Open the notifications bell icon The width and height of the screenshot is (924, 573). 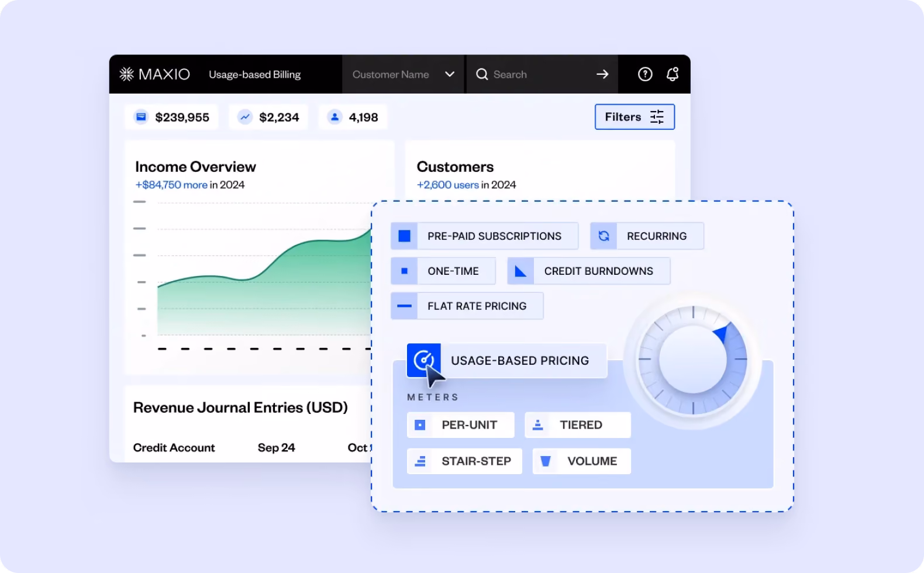coord(673,74)
